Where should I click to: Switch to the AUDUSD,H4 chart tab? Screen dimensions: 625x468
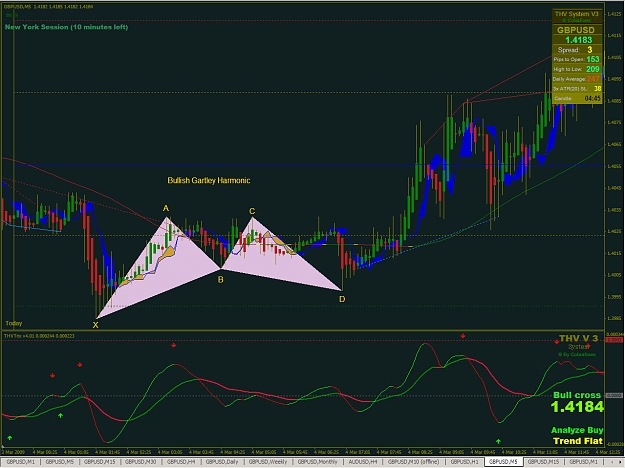point(362,462)
